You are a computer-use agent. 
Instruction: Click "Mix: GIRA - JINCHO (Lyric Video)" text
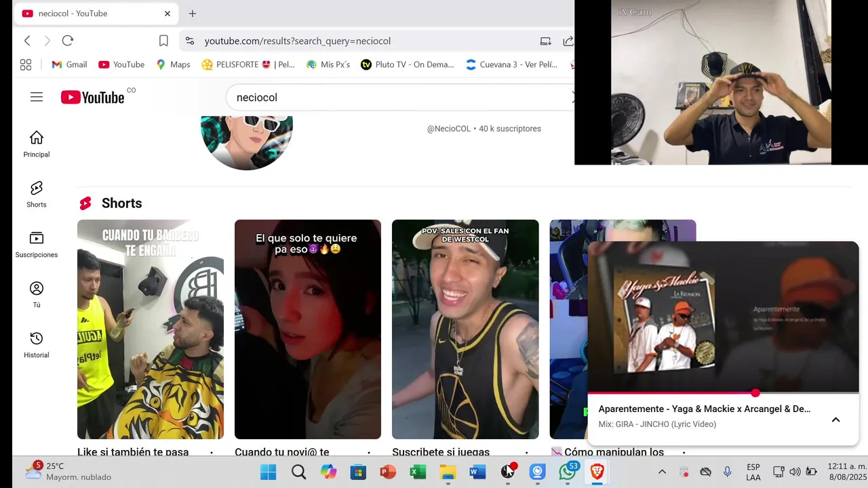click(x=657, y=424)
